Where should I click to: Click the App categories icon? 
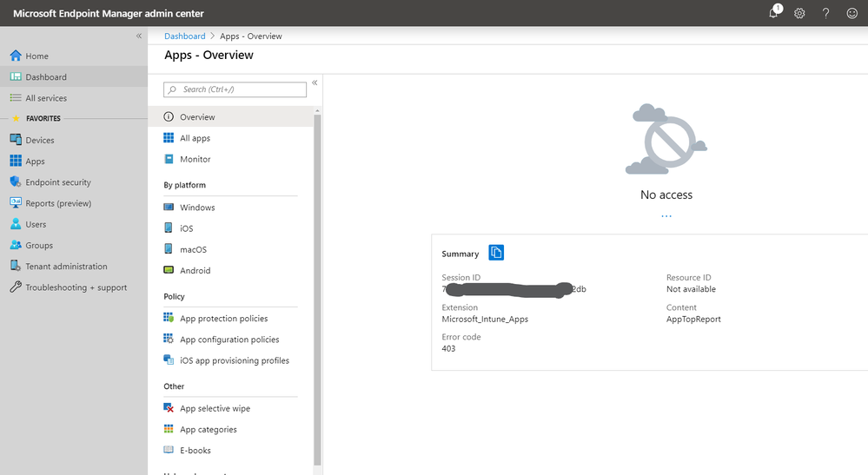169,429
